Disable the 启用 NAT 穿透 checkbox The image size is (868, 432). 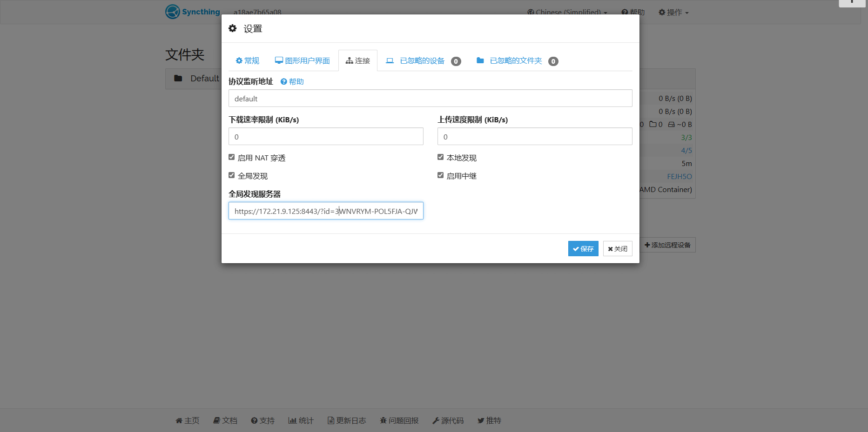[231, 157]
